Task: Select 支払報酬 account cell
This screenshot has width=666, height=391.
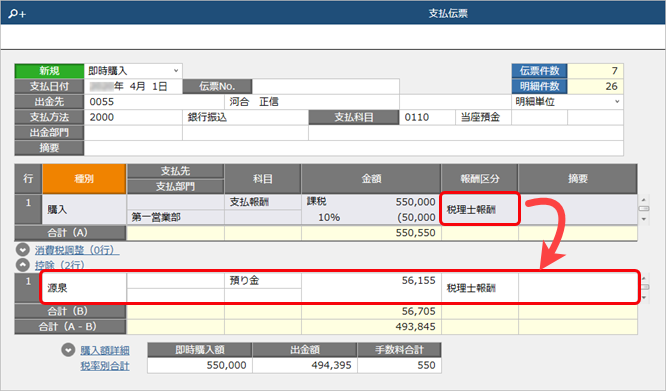Action: click(262, 202)
